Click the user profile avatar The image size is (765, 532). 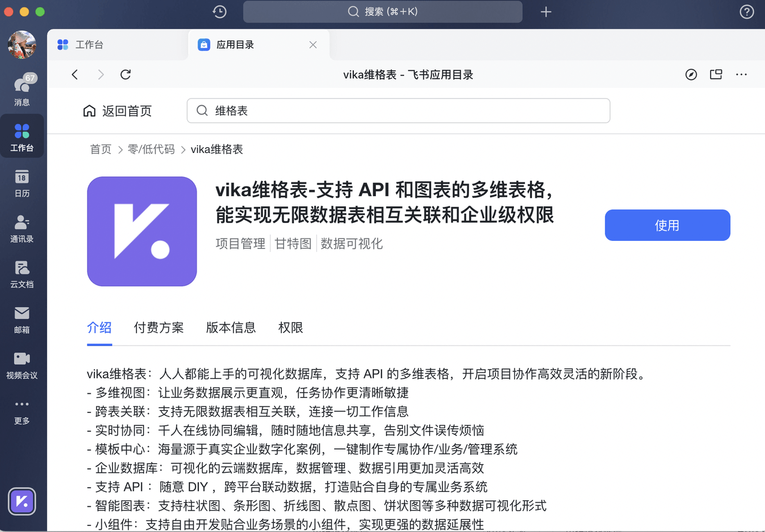(x=22, y=45)
